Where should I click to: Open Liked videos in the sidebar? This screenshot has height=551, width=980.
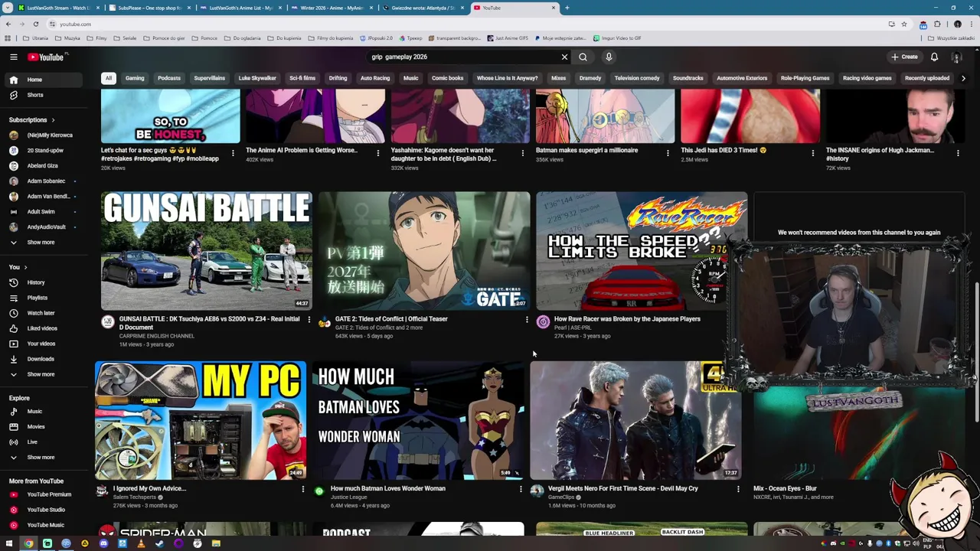[x=42, y=328]
